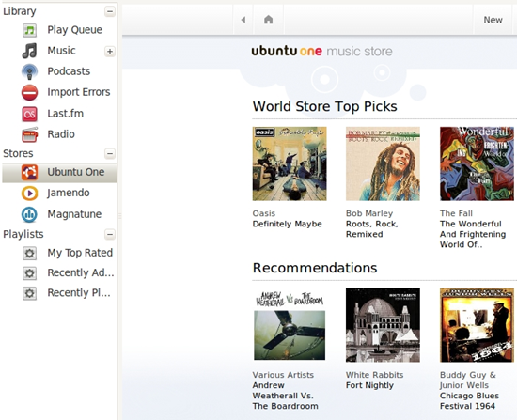The image size is (517, 420).
Task: Open Podcasts label in sidebar
Action: pos(69,71)
